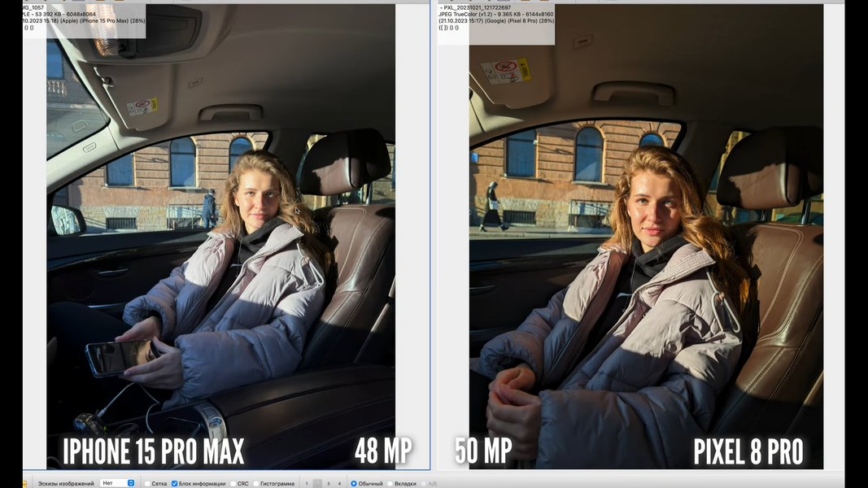Pick the 4-image layout button

point(339,483)
